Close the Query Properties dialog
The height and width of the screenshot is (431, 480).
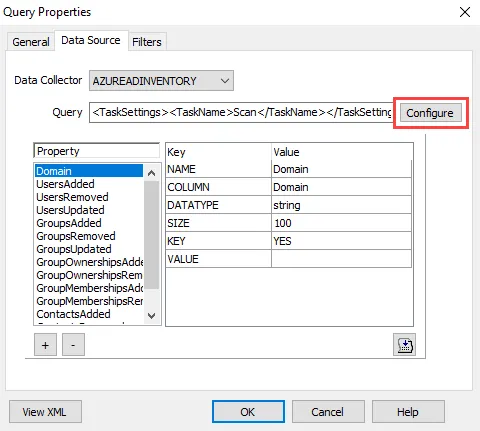tap(465, 12)
